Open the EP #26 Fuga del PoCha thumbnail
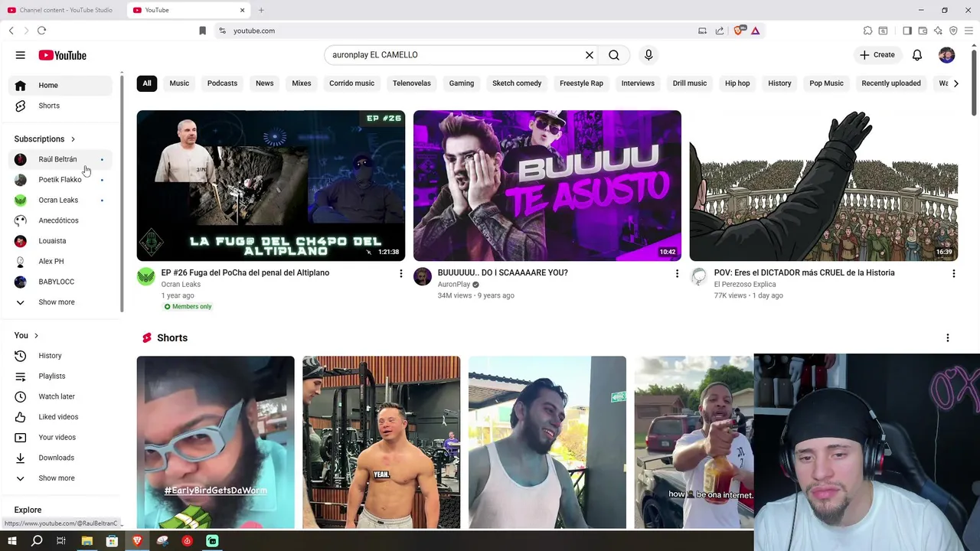Image resolution: width=980 pixels, height=551 pixels. [x=271, y=186]
